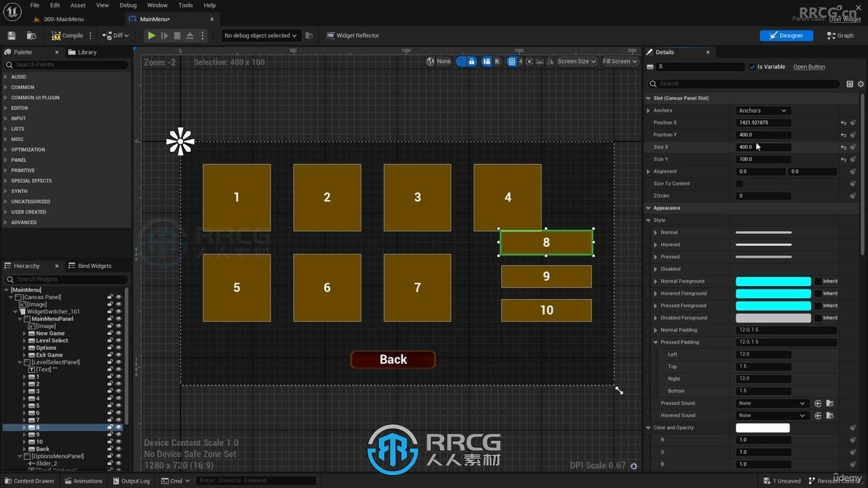The height and width of the screenshot is (488, 868).
Task: Switch to Designer mode
Action: click(x=786, y=35)
